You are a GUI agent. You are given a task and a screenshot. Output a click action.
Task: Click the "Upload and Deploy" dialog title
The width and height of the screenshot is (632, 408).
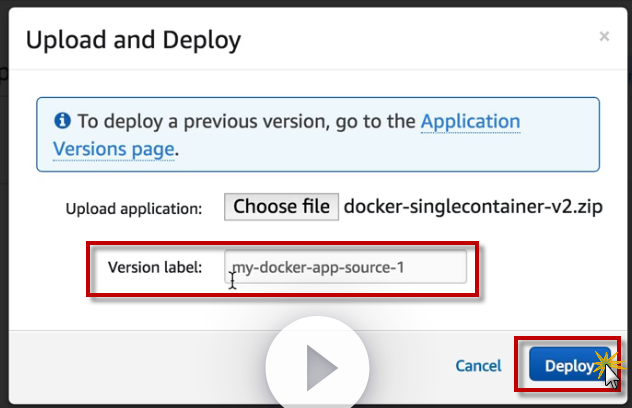(133, 41)
